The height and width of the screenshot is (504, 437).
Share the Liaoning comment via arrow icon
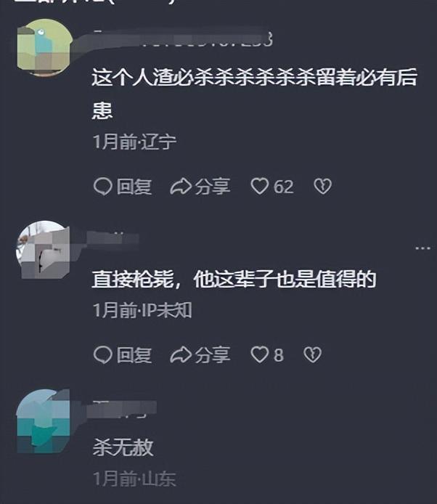pos(181,187)
